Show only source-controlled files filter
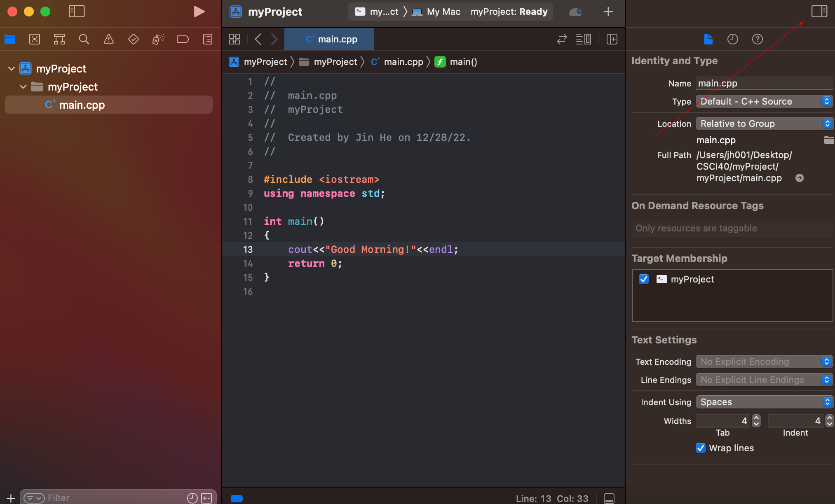Screen dimensions: 835x504 click(206, 498)
